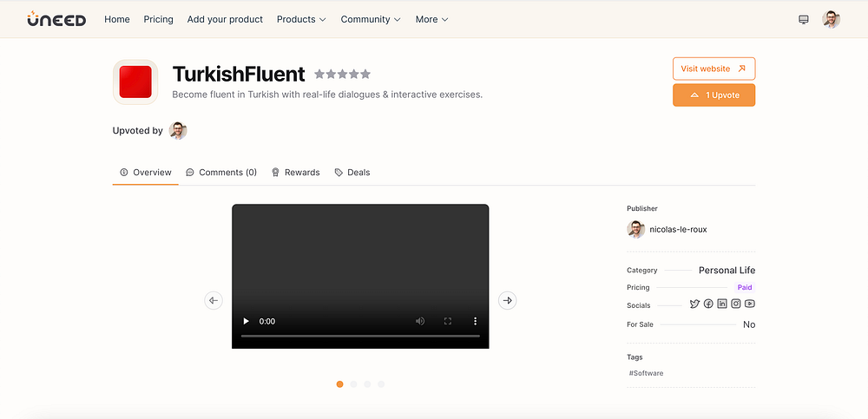Click the Uneed logo
868x419 pixels.
[x=56, y=19]
